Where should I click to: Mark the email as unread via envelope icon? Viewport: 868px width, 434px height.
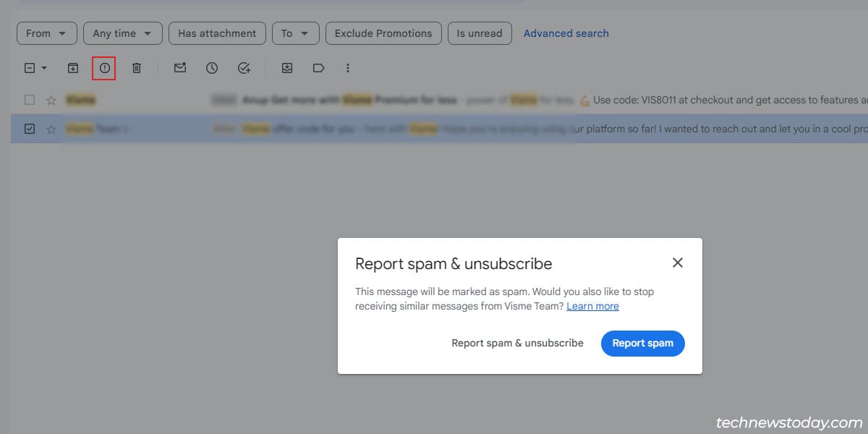tap(179, 67)
